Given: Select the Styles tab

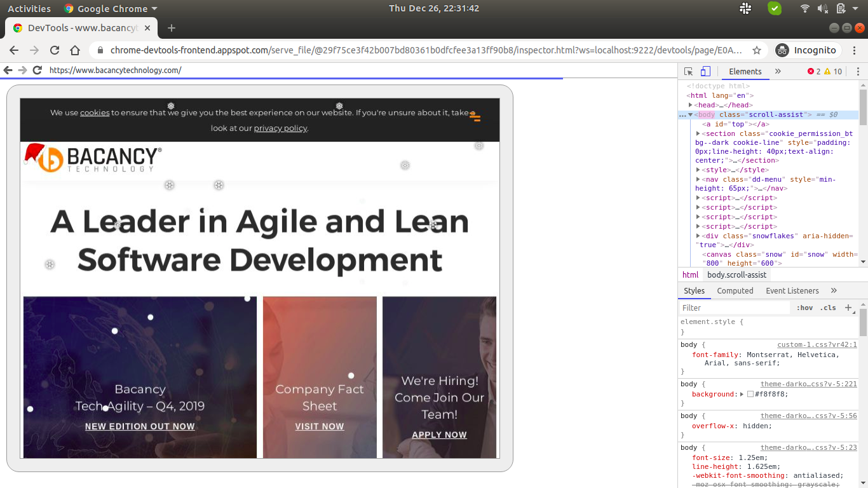Looking at the screenshot, I should [x=694, y=290].
